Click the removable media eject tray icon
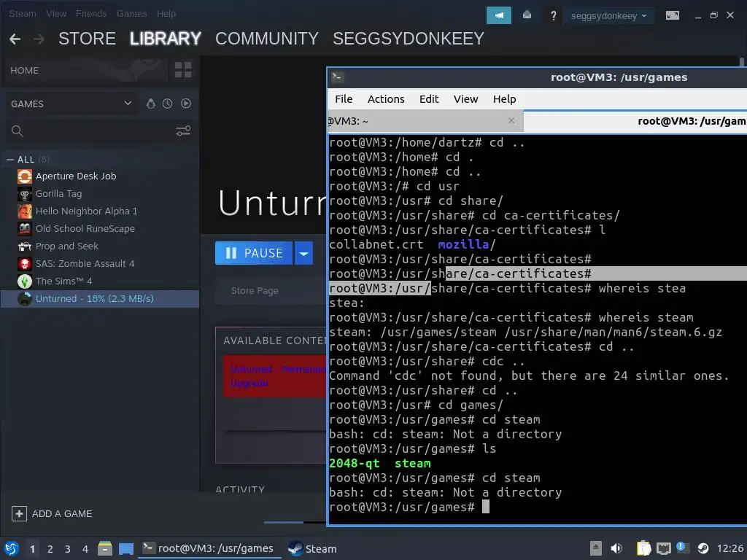The height and width of the screenshot is (560, 747). coord(595,548)
